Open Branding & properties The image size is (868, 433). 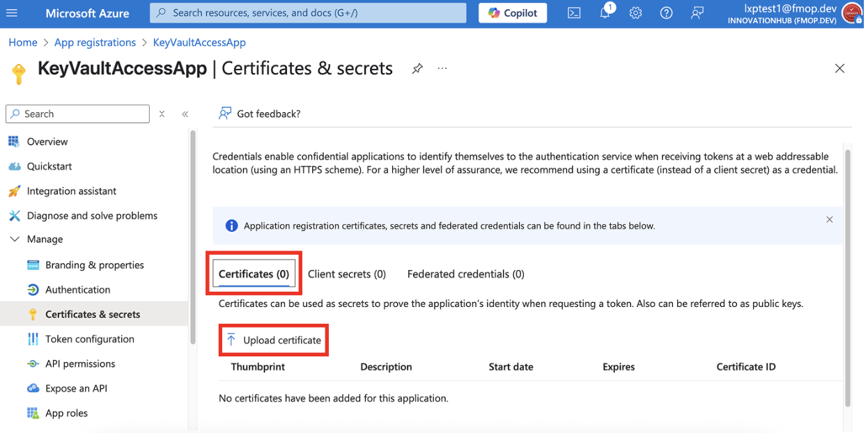click(x=94, y=265)
